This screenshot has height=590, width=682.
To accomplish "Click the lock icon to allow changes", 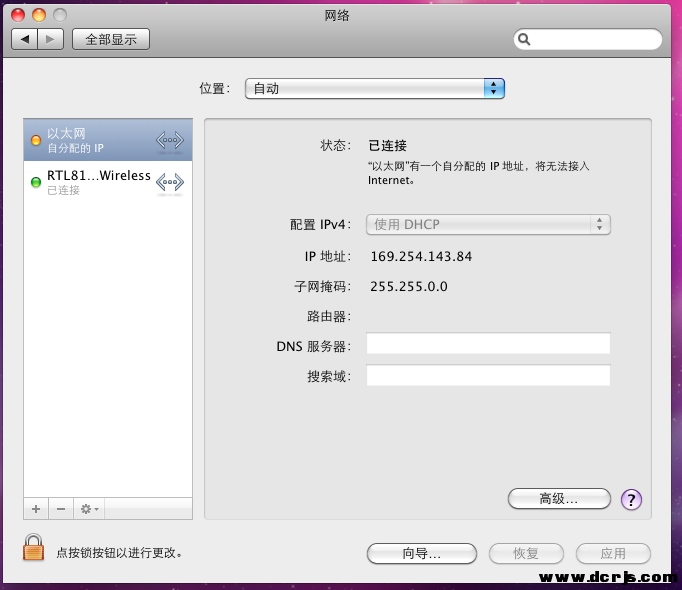I will coord(34,548).
